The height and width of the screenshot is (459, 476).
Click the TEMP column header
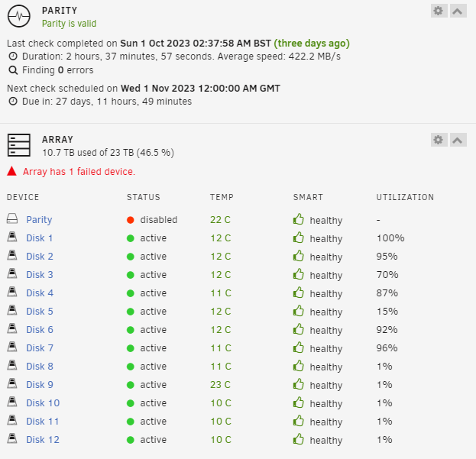pos(222,197)
